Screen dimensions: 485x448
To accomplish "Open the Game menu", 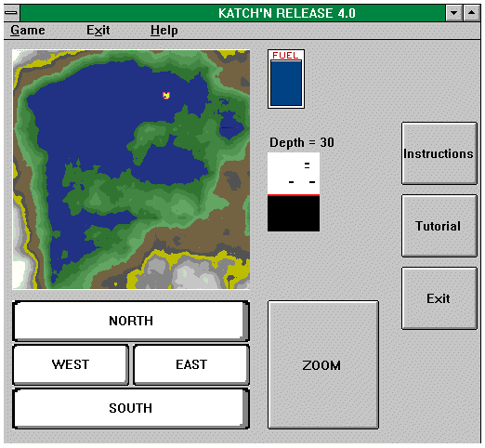I will pyautogui.click(x=28, y=30).
